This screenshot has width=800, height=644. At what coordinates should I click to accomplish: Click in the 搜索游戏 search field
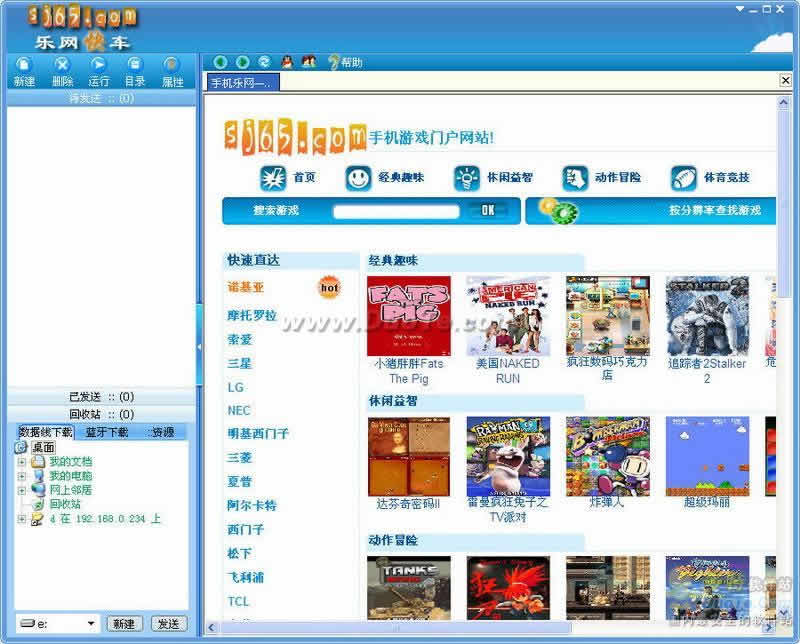[x=396, y=211]
